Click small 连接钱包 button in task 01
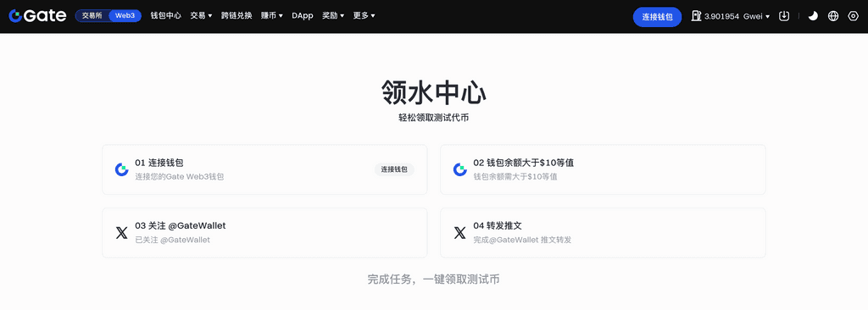The image size is (868, 310). (x=394, y=169)
